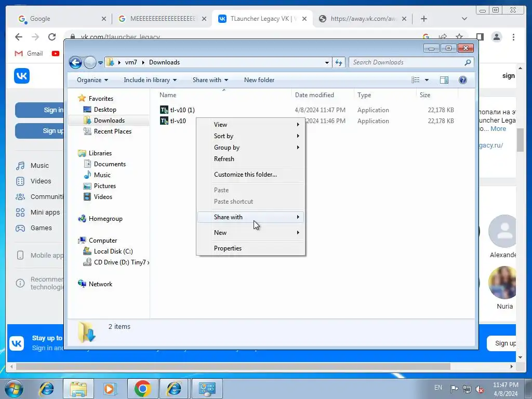Open recent pages dropdown arrow
The height and width of the screenshot is (399, 532).
tap(100, 63)
